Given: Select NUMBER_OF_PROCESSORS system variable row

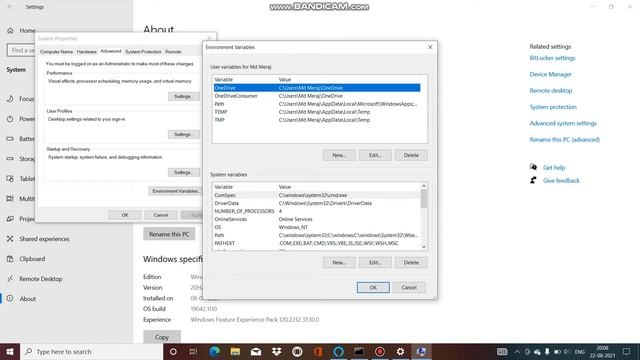Looking at the screenshot, I should tap(317, 211).
